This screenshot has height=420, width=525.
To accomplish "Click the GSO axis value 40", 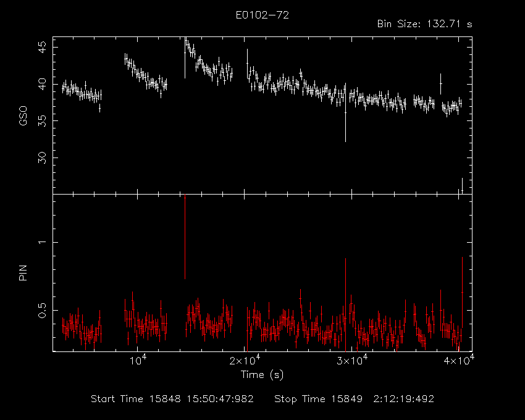I will pos(43,84).
